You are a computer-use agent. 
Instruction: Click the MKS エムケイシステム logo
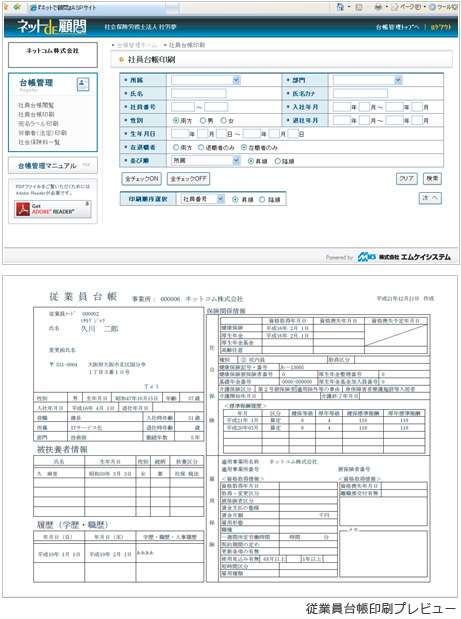point(404,257)
